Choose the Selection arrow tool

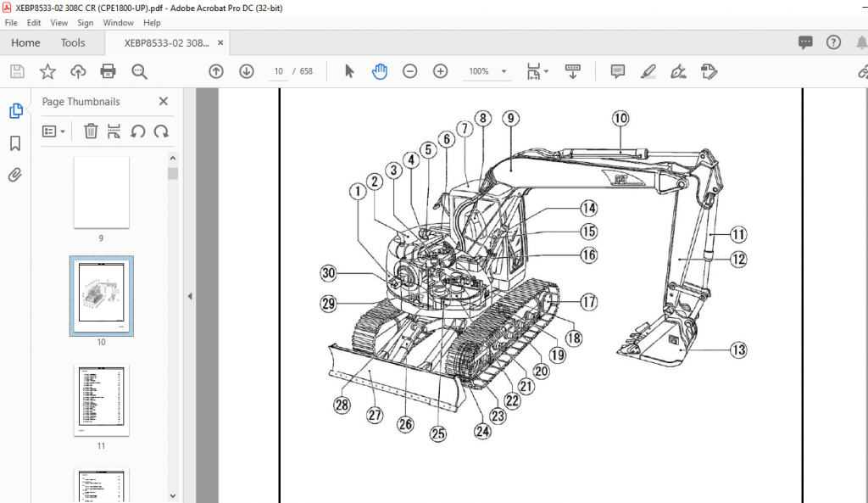[349, 71]
